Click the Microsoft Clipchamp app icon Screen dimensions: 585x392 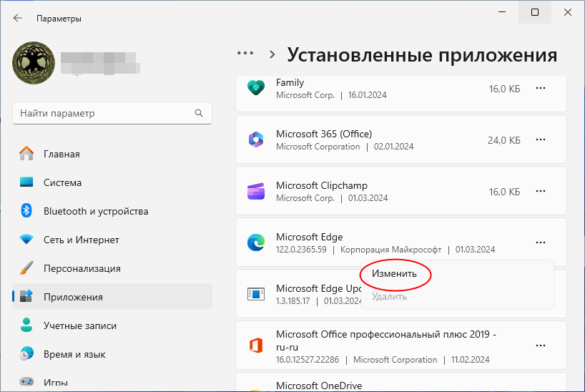tap(256, 191)
